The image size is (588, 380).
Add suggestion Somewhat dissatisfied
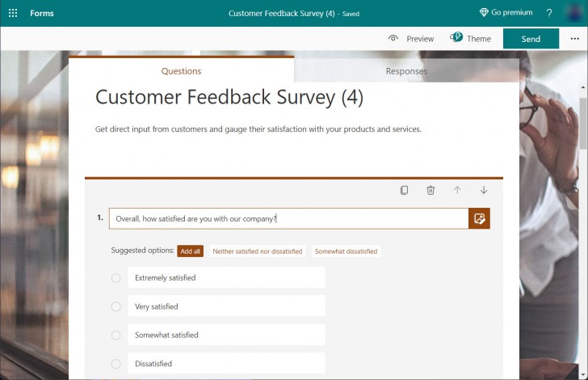click(x=346, y=251)
